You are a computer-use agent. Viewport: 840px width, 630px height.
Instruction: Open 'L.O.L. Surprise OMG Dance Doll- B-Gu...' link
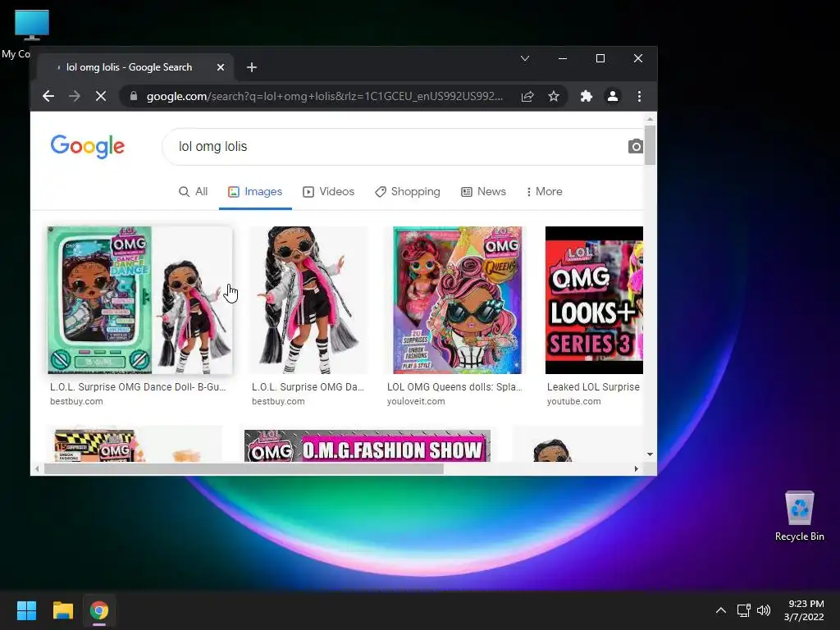[x=138, y=387]
